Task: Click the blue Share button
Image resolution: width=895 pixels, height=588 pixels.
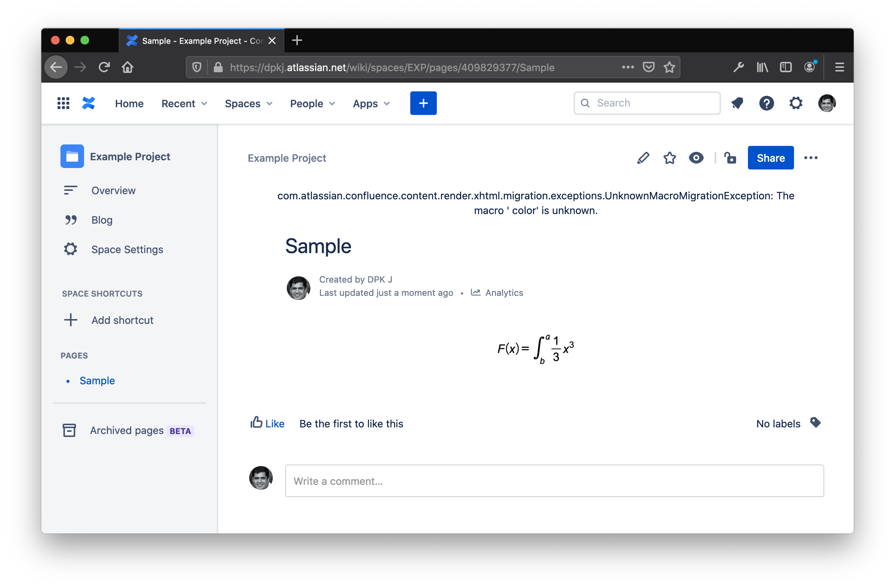Action: (770, 158)
